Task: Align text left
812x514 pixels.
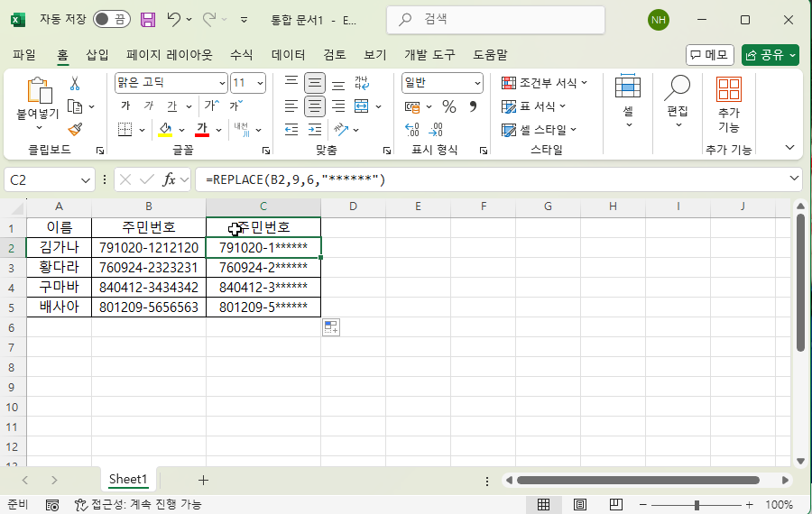Action: (x=291, y=106)
